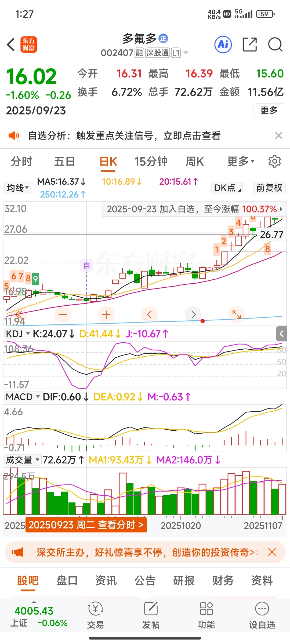Tap the MA5:16.37 value

pos(61,182)
